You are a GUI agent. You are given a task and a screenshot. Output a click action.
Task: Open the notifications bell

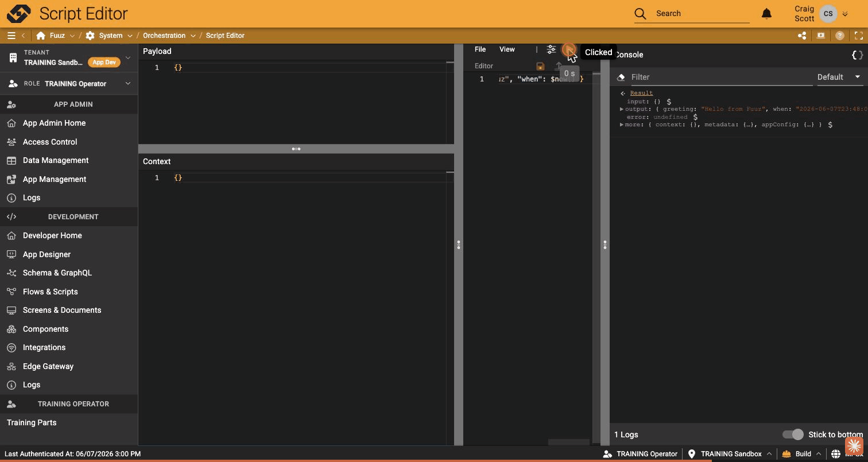pyautogui.click(x=766, y=14)
